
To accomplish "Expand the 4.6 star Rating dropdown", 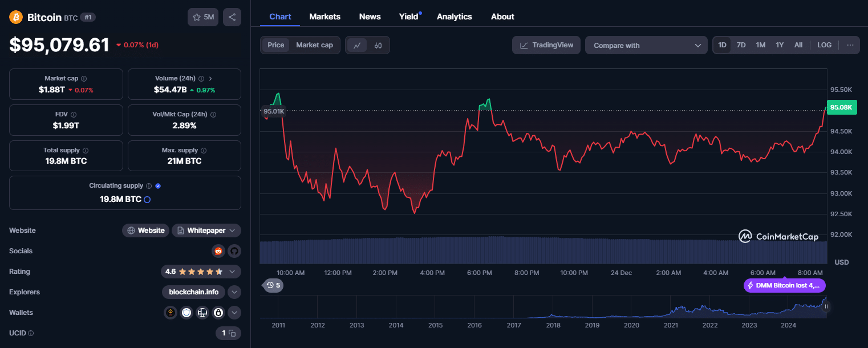I will (x=201, y=272).
